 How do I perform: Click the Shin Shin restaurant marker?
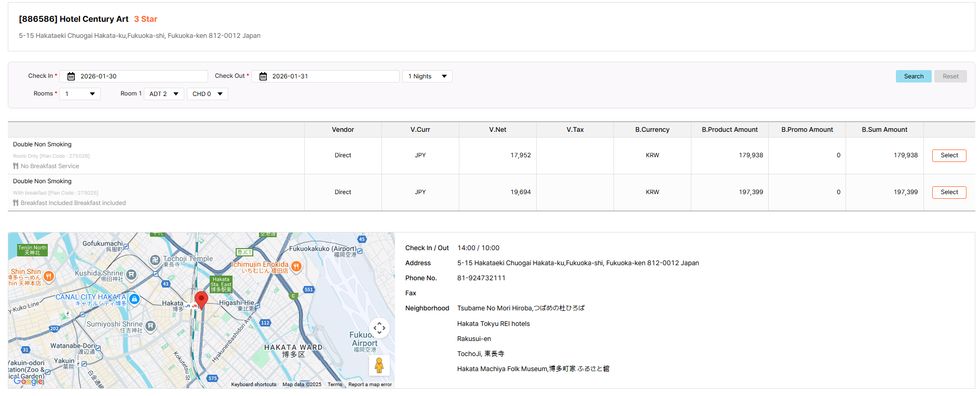(49, 276)
